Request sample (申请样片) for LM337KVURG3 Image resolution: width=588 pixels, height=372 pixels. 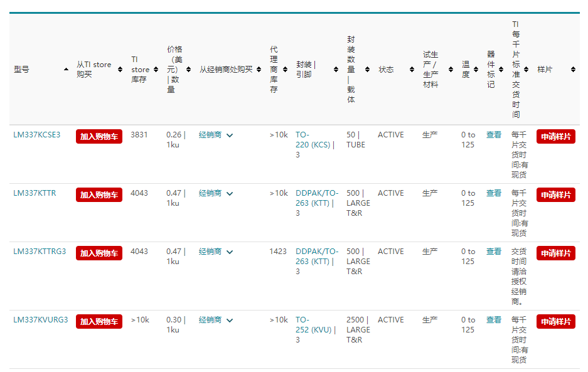point(556,322)
